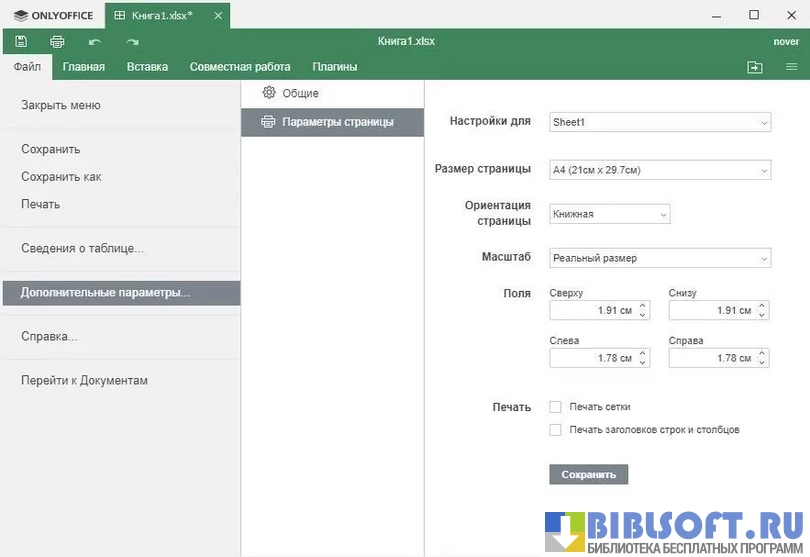Open the Размер страницы A4 dropdown

pyautogui.click(x=660, y=170)
